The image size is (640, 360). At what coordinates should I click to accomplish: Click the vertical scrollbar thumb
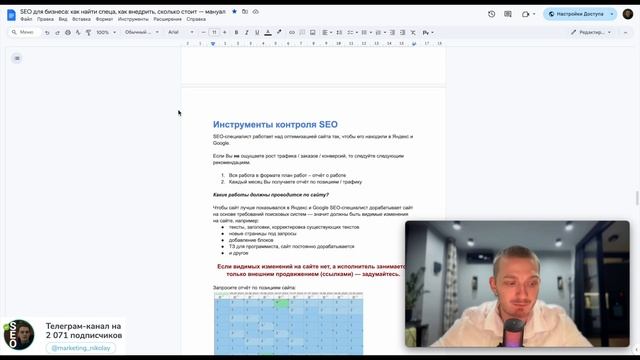pyautogui.click(x=637, y=198)
